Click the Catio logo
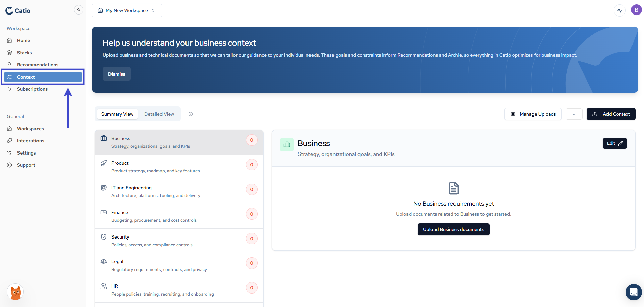The width and height of the screenshot is (644, 307). pyautogui.click(x=18, y=11)
